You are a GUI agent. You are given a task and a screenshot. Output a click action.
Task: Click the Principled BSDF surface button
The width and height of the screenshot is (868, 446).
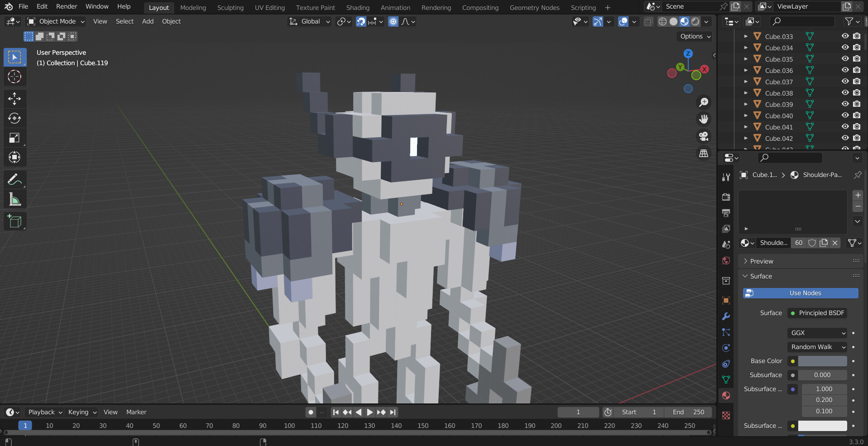point(817,313)
